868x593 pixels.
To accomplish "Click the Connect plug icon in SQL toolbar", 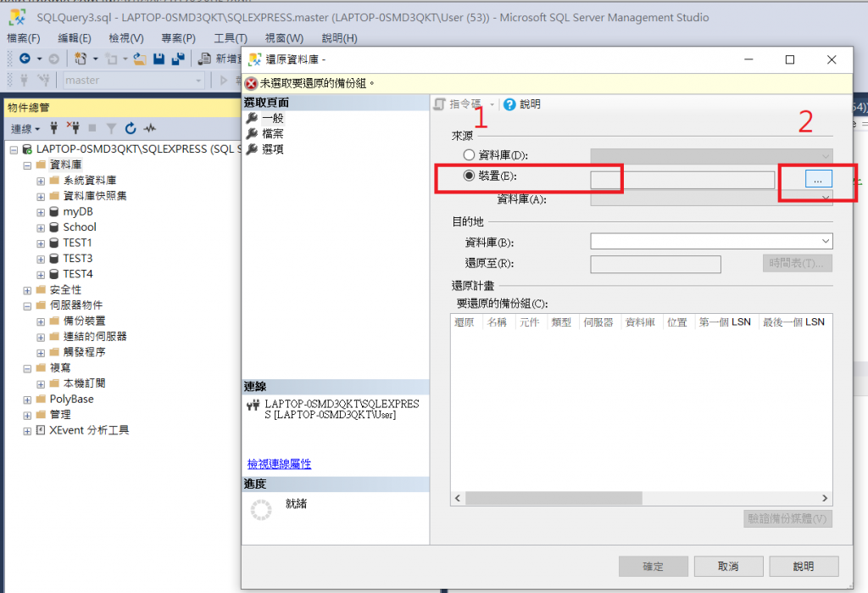I will [x=24, y=81].
